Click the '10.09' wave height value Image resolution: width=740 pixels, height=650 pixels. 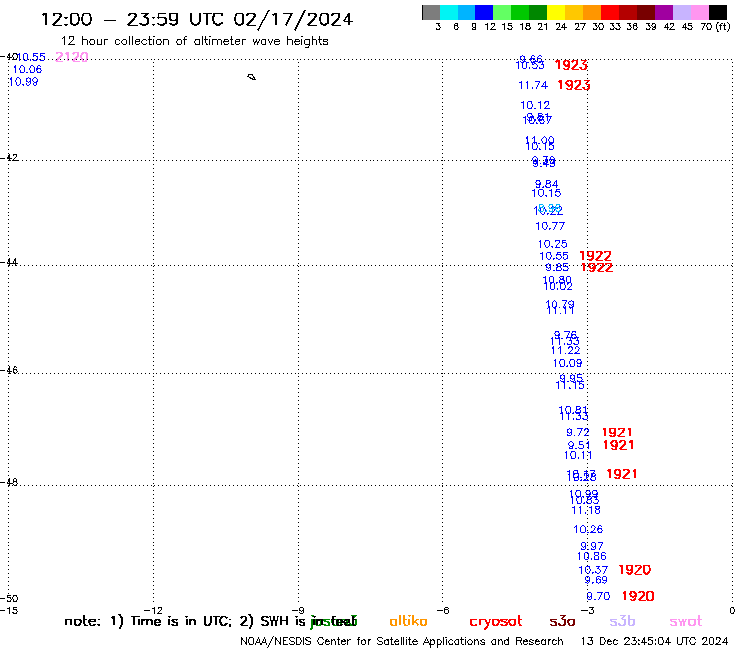(x=568, y=363)
